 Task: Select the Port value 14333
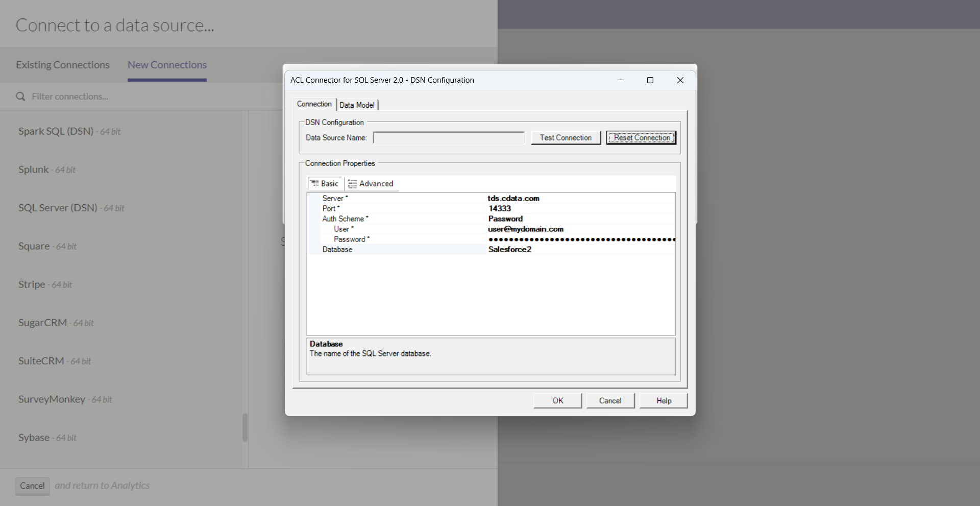(499, 209)
